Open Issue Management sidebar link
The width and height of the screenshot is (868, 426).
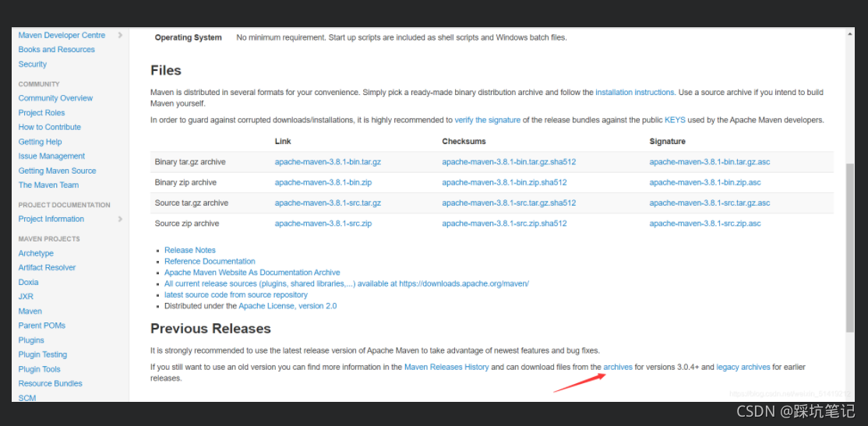(51, 156)
